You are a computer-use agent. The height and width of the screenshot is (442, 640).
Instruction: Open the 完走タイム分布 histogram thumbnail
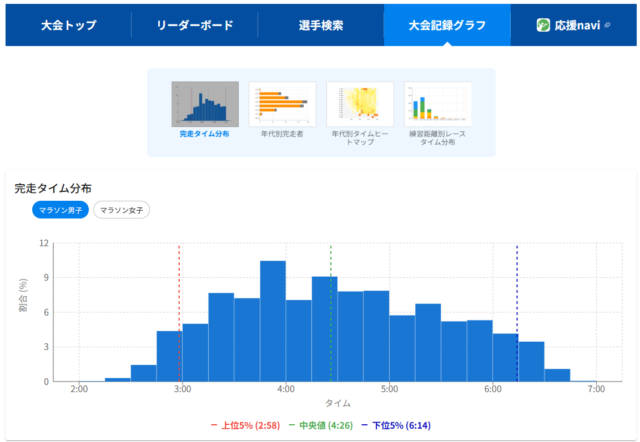point(205,103)
